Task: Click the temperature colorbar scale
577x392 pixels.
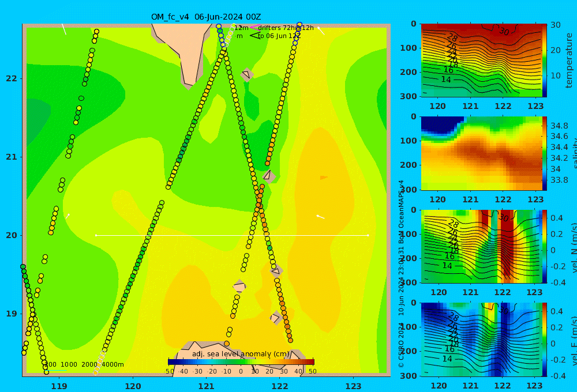Action: (x=545, y=61)
